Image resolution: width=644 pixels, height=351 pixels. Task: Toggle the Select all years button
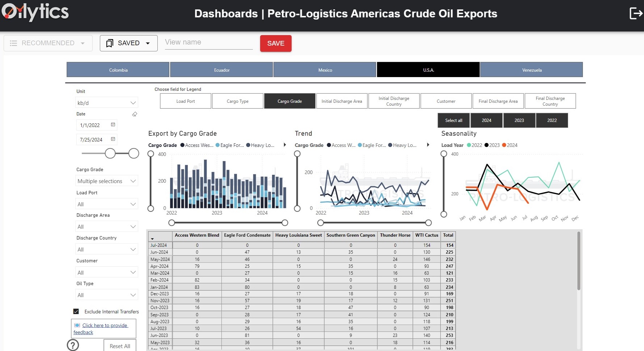[x=454, y=120]
